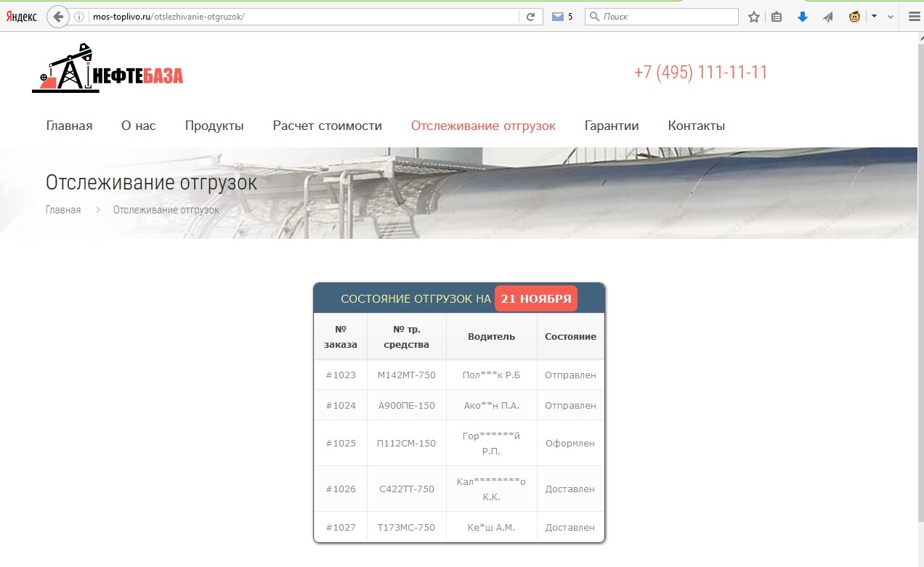Select order #1023 cell
The width and height of the screenshot is (924, 567).
coord(341,375)
